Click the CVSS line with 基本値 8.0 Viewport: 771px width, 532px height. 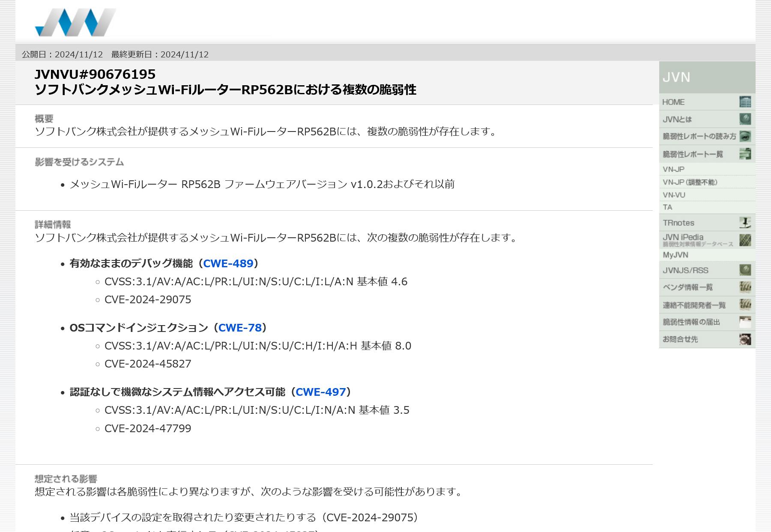coord(258,346)
